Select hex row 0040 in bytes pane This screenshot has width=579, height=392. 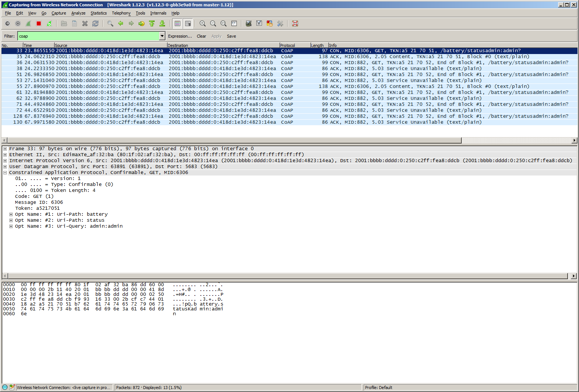coord(113,304)
